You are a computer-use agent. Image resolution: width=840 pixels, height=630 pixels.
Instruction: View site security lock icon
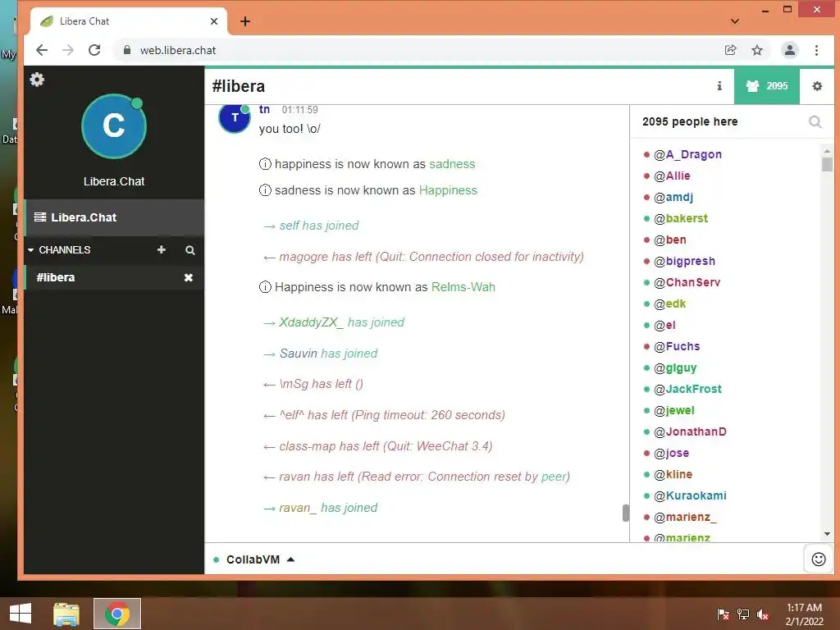(x=127, y=50)
